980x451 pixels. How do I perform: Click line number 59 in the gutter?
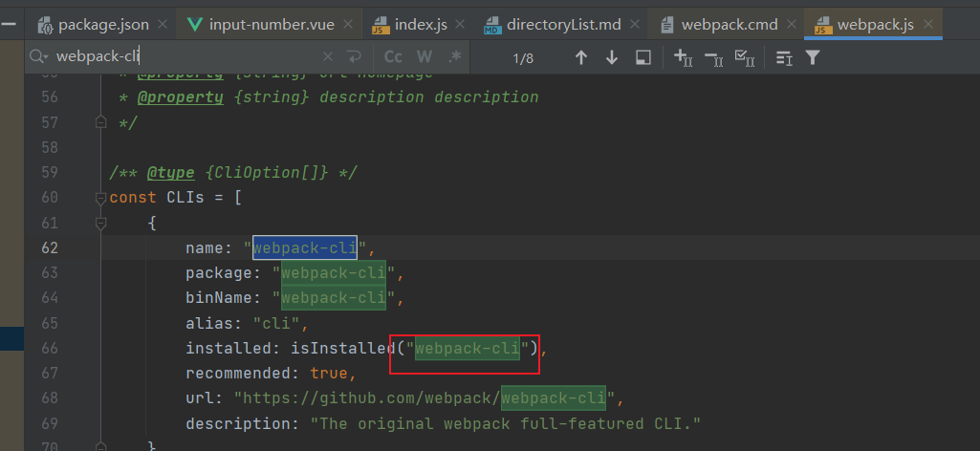click(x=50, y=172)
